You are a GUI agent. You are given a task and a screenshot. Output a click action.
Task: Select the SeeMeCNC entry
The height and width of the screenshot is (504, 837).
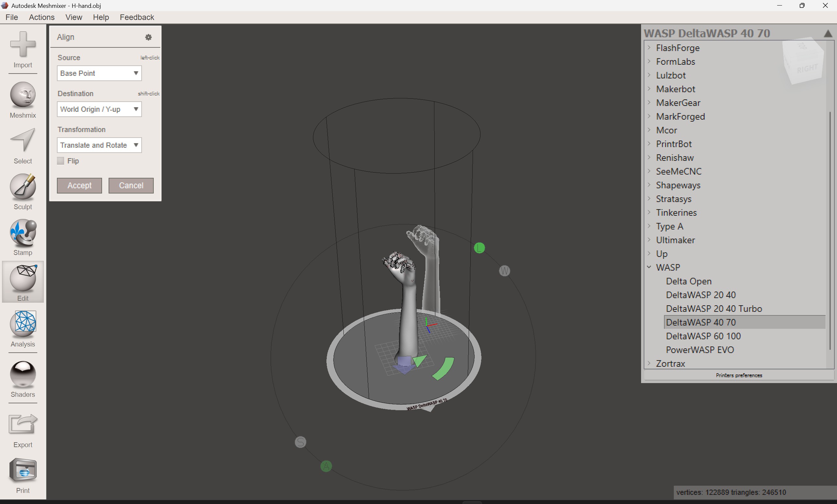(x=678, y=171)
